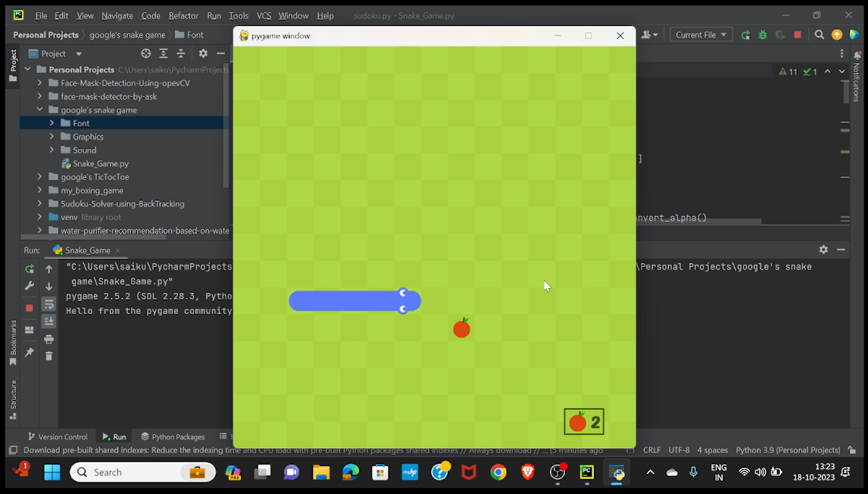Toggle soft-wrap in the Run console

click(x=49, y=304)
